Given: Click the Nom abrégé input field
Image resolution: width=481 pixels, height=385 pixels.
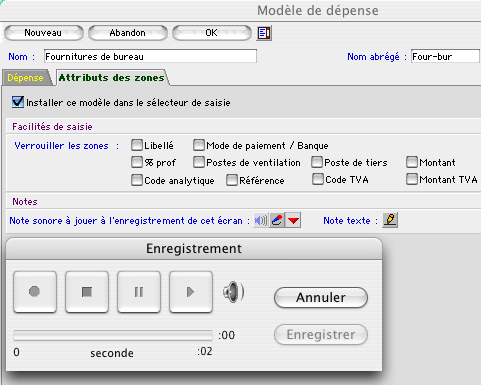Looking at the screenshot, I should point(445,56).
